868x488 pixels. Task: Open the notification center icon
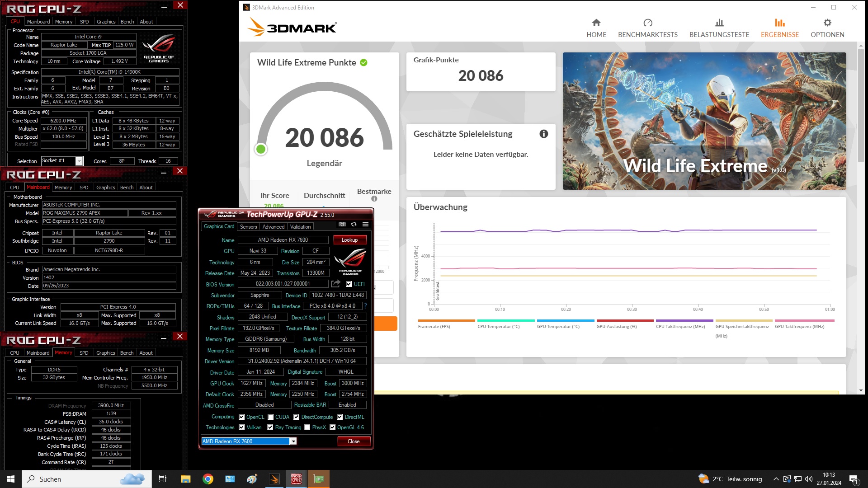click(854, 479)
